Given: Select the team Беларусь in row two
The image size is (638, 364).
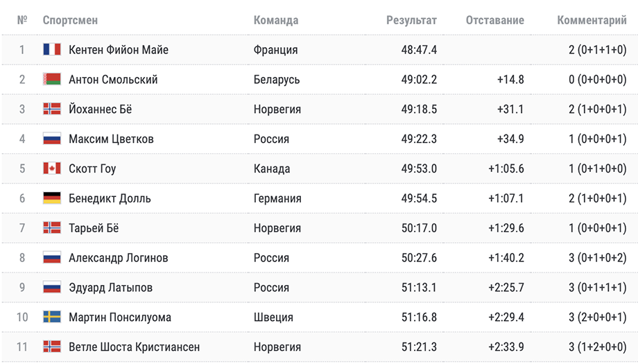Looking at the screenshot, I should 277,80.
